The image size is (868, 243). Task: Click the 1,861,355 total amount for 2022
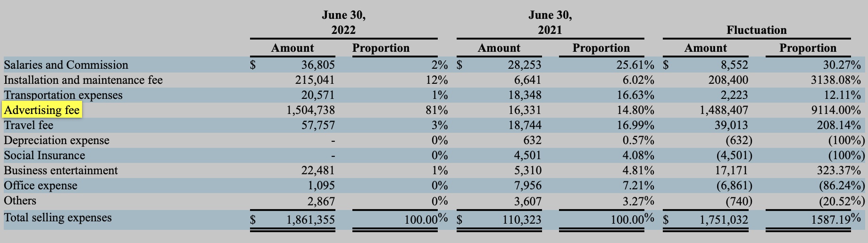310,220
